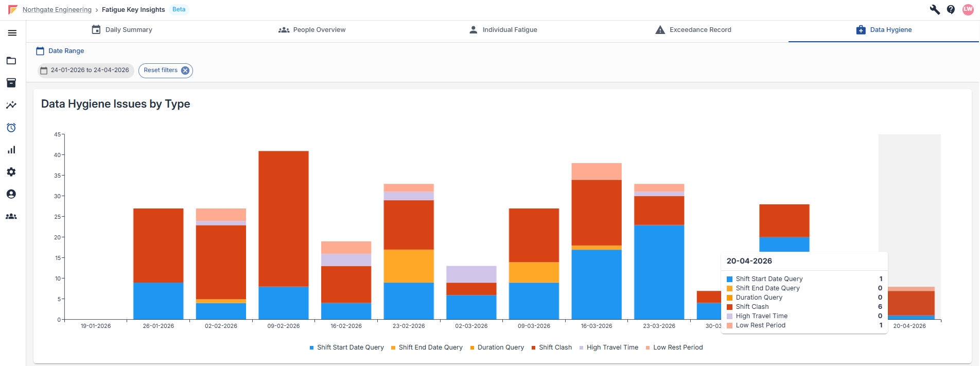Click the Shift Clash tooltip row

(x=804, y=307)
